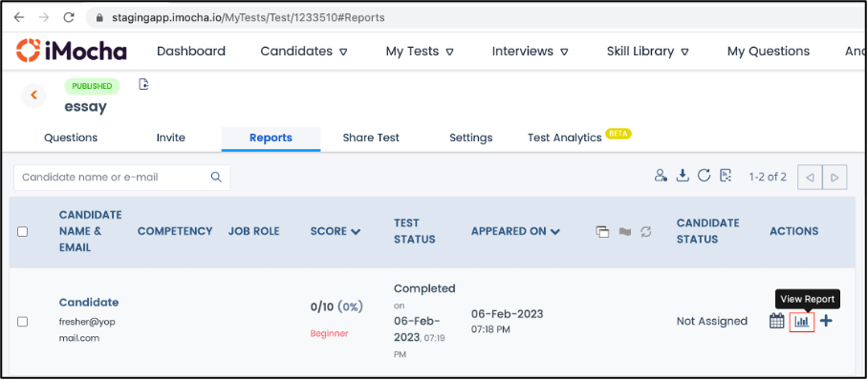
Task: Click the ACTIONS column header
Action: tap(793, 231)
